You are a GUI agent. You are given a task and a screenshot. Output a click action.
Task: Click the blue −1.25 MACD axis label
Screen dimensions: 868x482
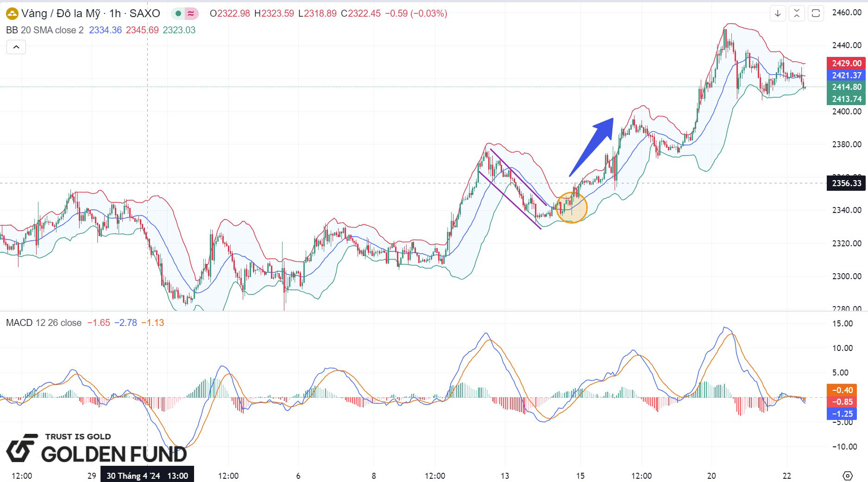pyautogui.click(x=842, y=414)
